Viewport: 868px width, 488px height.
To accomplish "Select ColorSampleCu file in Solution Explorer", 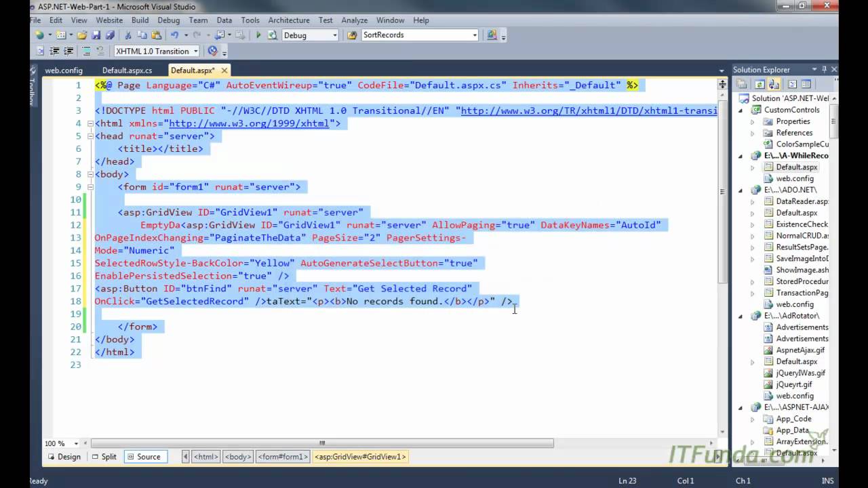I will 802,144.
